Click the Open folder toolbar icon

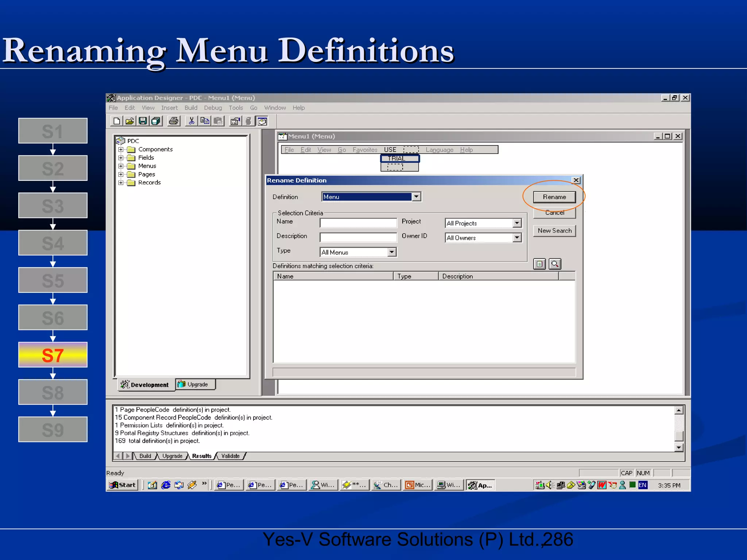pos(130,121)
